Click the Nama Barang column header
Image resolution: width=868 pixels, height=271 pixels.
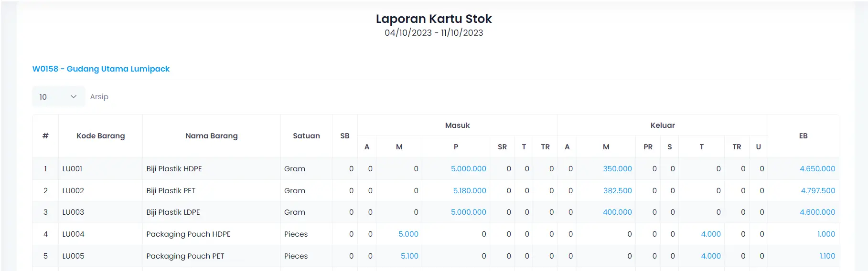(212, 136)
